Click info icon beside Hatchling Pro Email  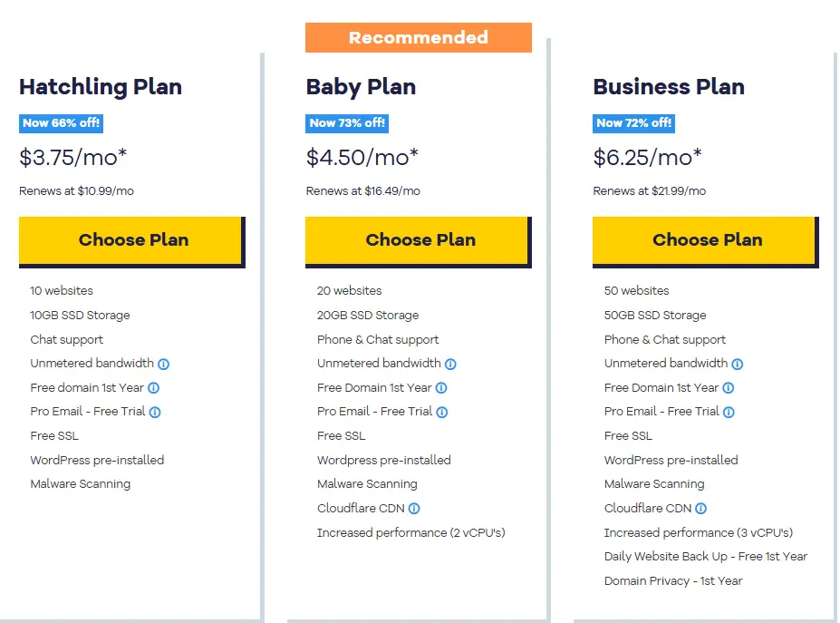[x=155, y=412]
